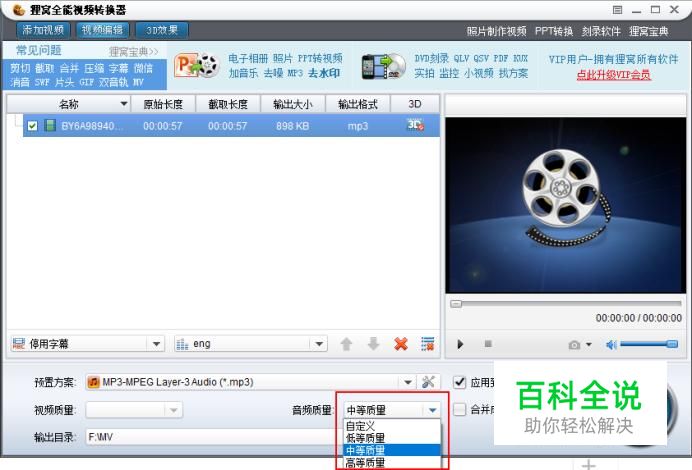The width and height of the screenshot is (692, 470).
Task: Click the 输出格式 column header
Action: coord(357,104)
